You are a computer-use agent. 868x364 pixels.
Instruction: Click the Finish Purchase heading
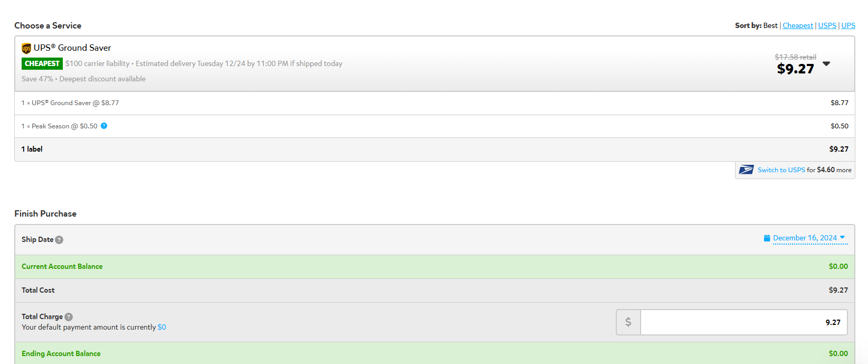[45, 213]
